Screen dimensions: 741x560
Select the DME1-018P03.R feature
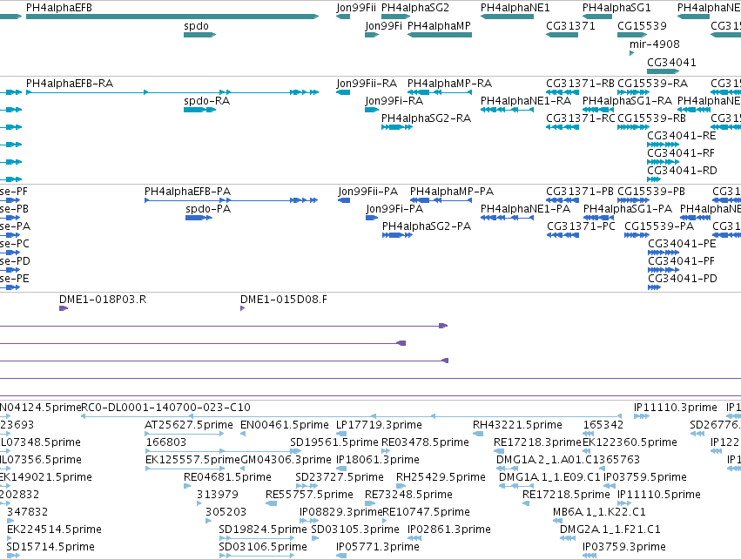coord(64,308)
